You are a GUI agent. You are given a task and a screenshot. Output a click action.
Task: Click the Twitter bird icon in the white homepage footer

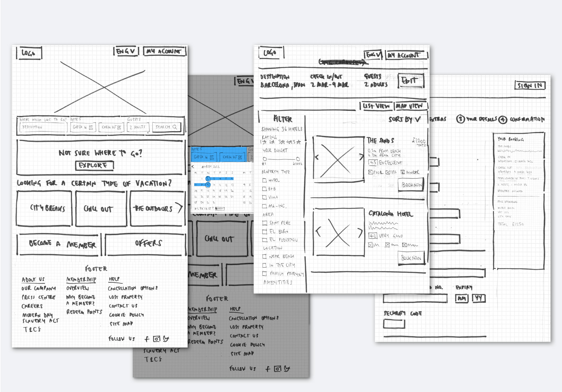166,339
